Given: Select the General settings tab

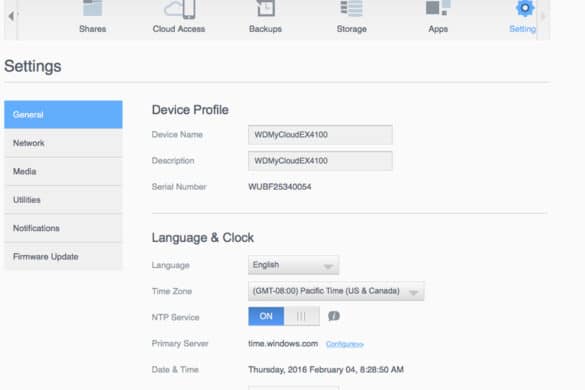Looking at the screenshot, I should coord(63,115).
